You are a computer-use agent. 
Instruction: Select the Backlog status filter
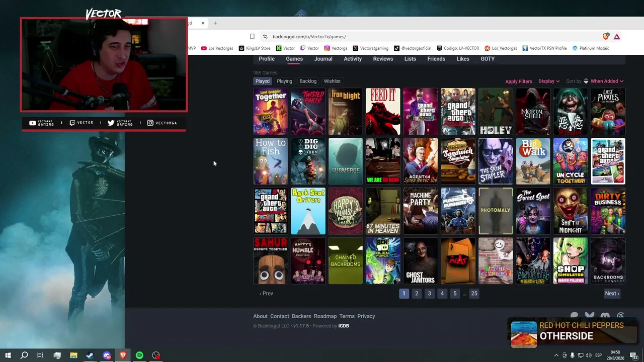click(308, 81)
